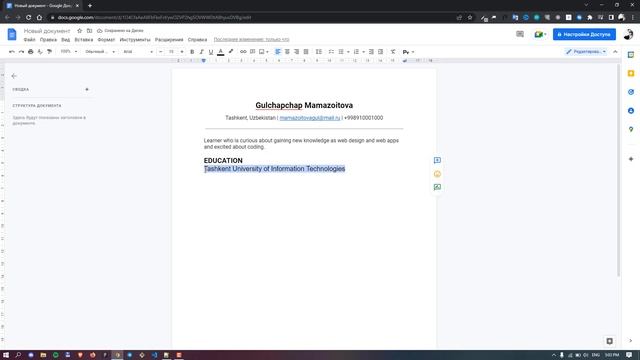Increase font size with plus button
Viewport: 640px width, 360px height.
pos(182,52)
